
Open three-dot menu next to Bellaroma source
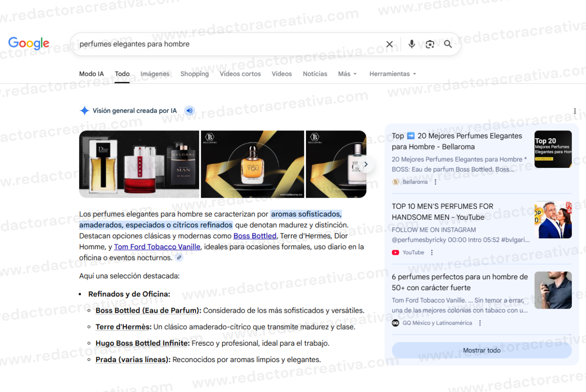point(435,182)
